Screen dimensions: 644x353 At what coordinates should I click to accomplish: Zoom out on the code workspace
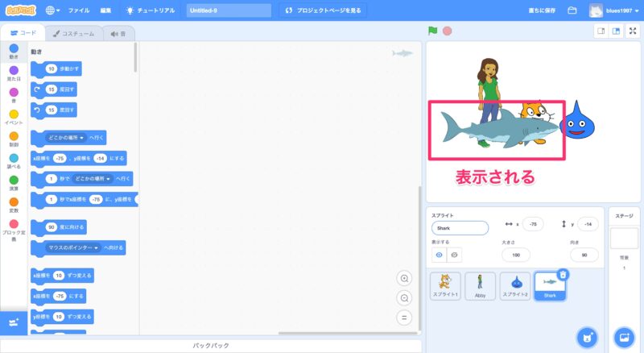(405, 297)
